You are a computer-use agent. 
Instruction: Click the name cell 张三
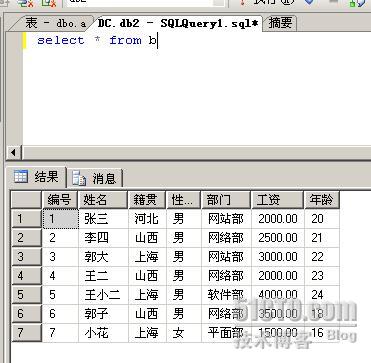[103, 219]
